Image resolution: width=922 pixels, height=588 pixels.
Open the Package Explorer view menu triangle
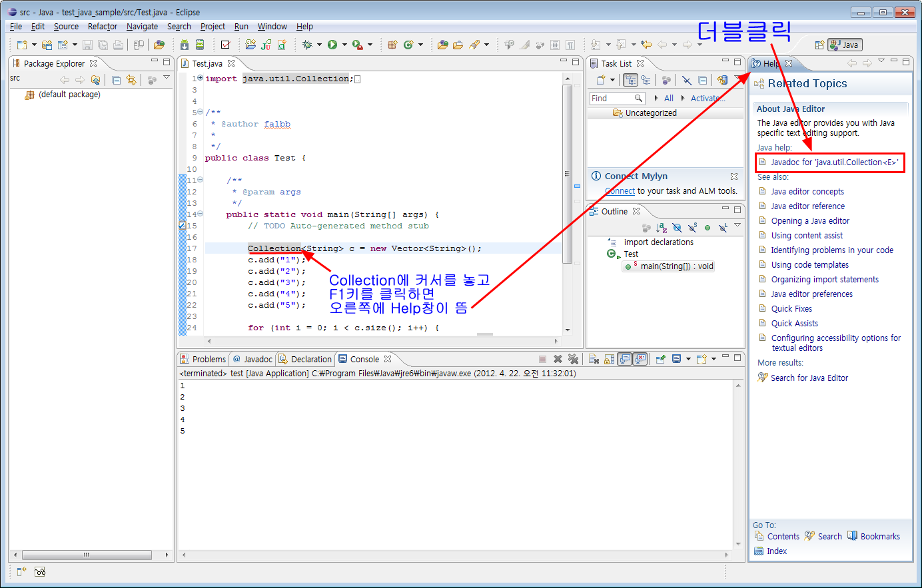click(167, 78)
